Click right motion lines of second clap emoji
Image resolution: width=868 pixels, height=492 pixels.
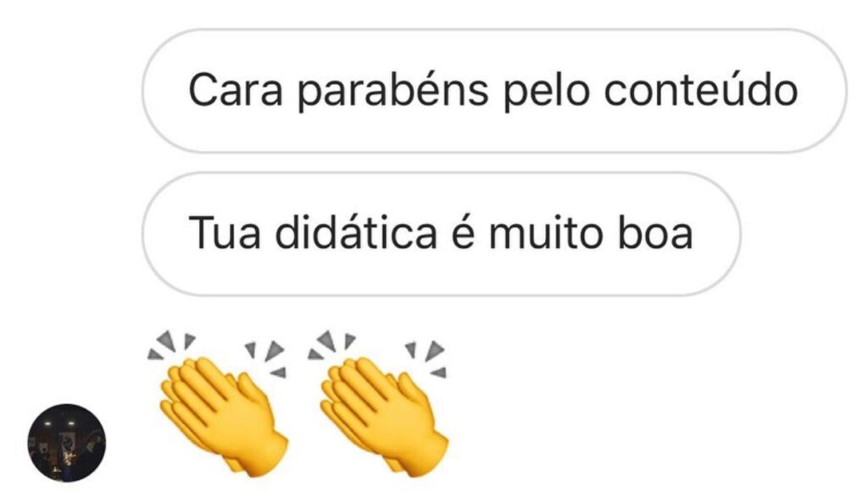pyautogui.click(x=426, y=358)
